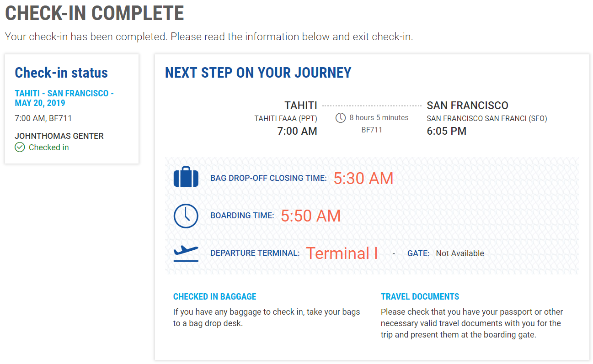Screen dimensions: 593x364
Task: Click the 5:50 AM boarding time
Action: click(x=310, y=216)
